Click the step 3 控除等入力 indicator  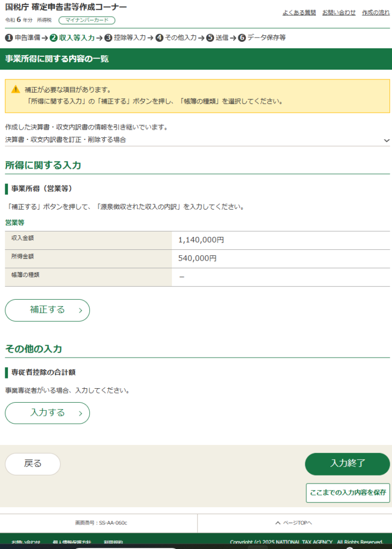click(x=125, y=38)
